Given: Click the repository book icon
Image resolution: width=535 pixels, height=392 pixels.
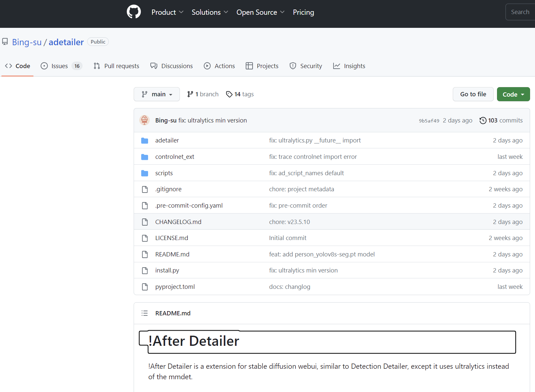Looking at the screenshot, I should pyautogui.click(x=5, y=42).
